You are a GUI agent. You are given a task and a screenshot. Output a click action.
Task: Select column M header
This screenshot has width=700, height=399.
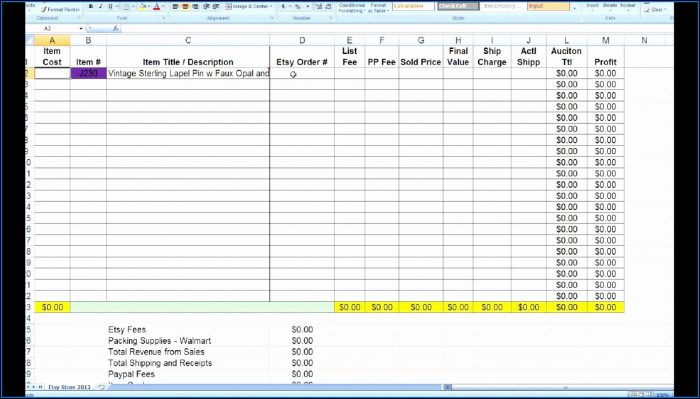click(605, 40)
